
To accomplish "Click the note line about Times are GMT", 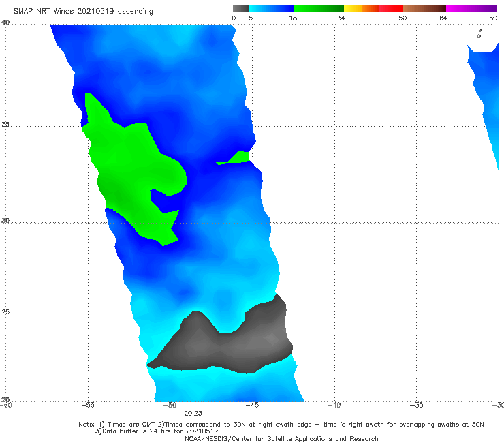I will pos(281,425).
